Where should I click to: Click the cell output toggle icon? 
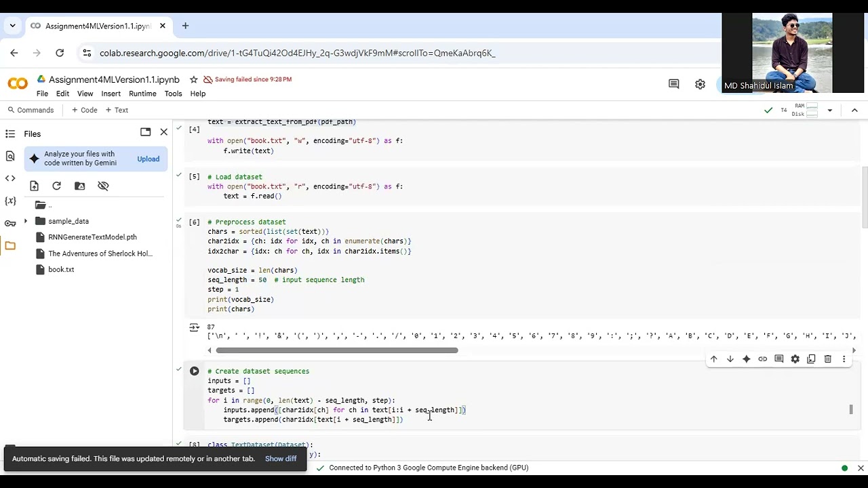click(x=194, y=327)
